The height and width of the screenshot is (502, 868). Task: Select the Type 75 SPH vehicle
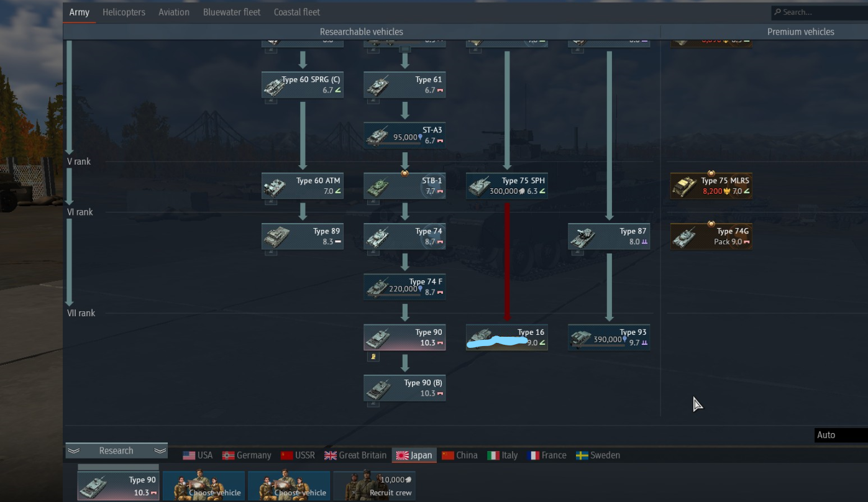click(507, 186)
